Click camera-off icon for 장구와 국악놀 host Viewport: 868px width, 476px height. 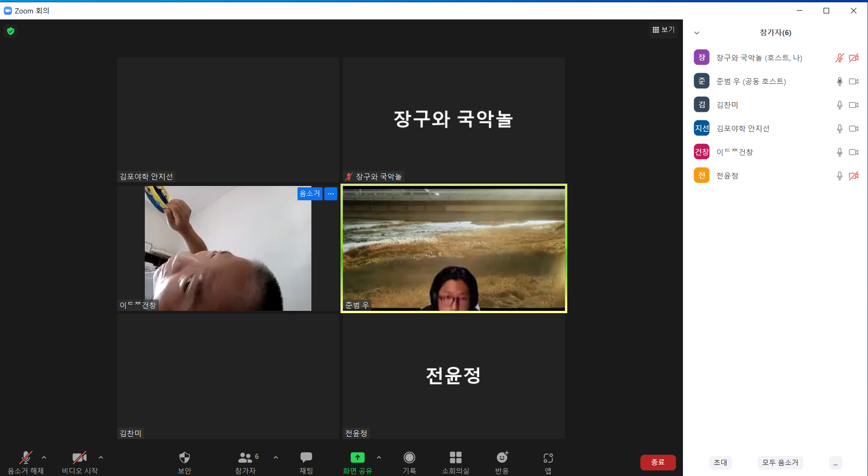tap(854, 58)
